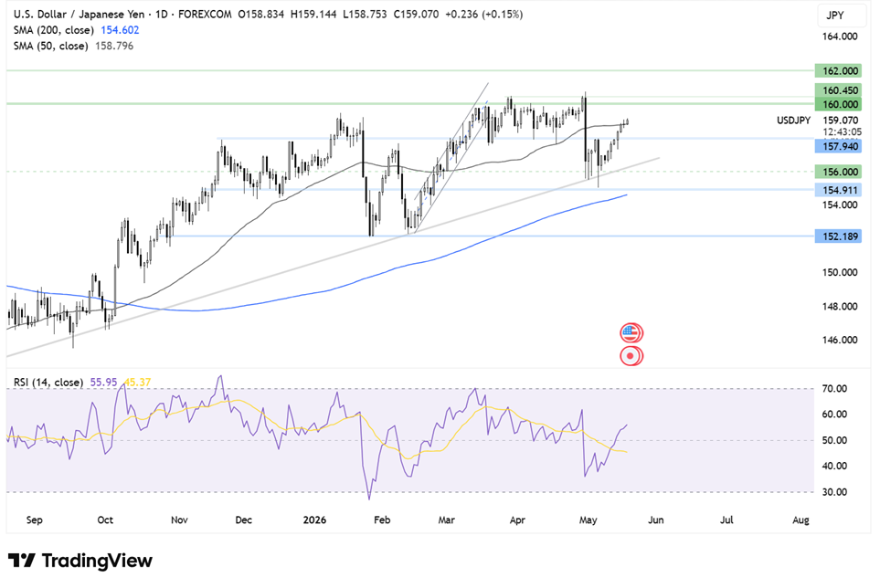
Task: Click the Nov label on the time axis
Action: pyautogui.click(x=179, y=520)
